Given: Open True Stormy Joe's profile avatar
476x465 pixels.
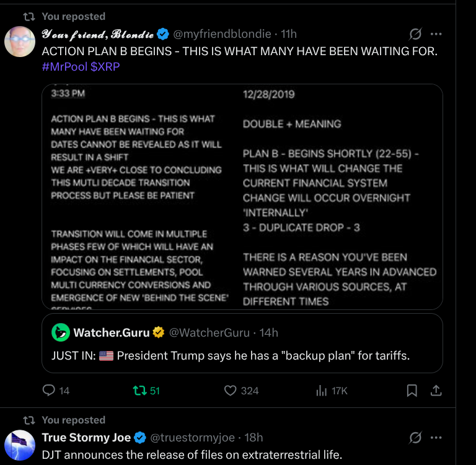Looking at the screenshot, I should (20, 445).
